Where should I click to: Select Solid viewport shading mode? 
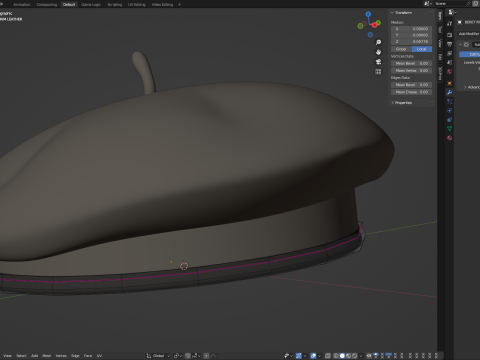(x=342, y=356)
